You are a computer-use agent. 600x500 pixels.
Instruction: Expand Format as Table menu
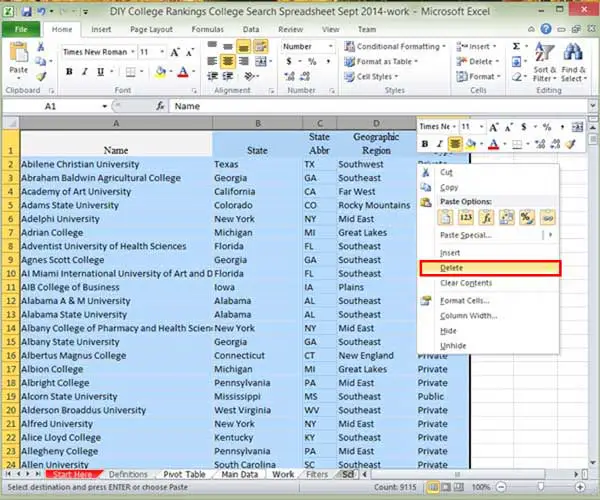[381, 61]
